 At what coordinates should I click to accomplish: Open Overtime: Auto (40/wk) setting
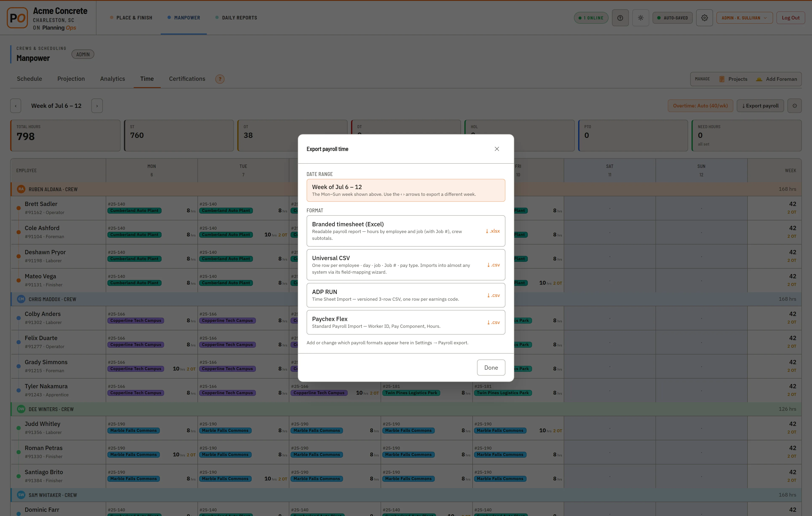(700, 106)
